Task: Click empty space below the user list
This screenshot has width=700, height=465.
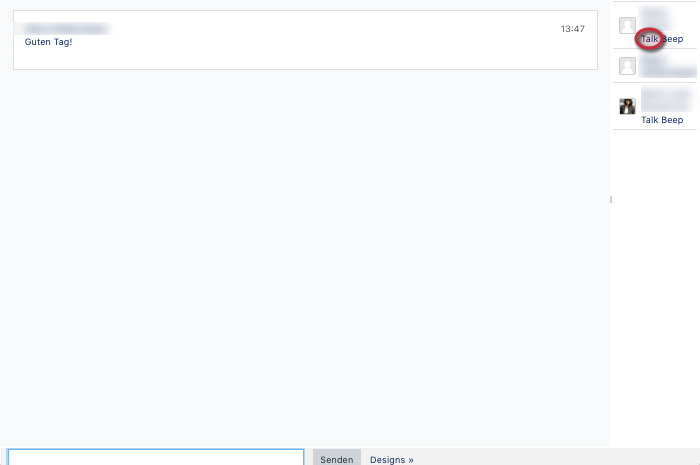Action: [655, 300]
